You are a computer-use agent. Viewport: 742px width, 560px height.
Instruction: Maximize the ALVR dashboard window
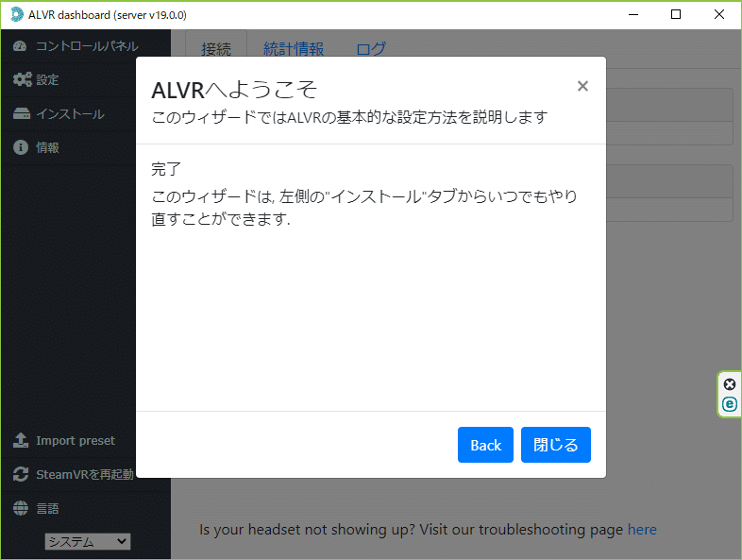pyautogui.click(x=676, y=15)
